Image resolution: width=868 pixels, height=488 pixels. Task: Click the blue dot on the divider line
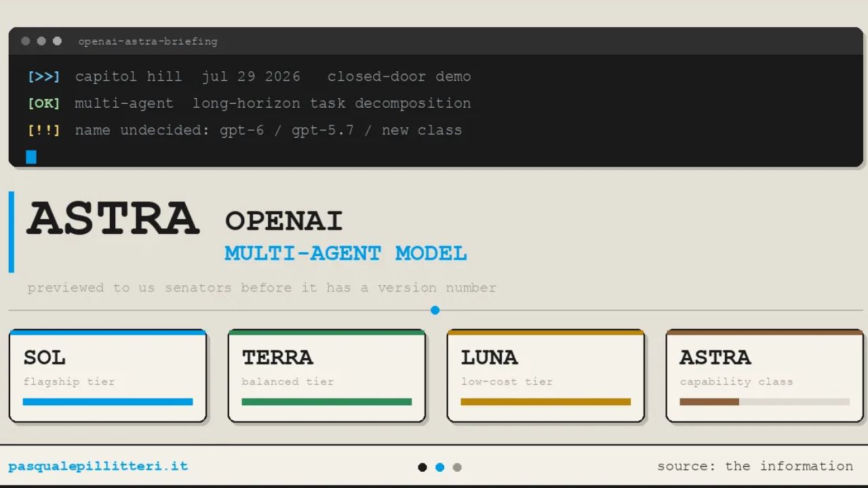click(435, 310)
